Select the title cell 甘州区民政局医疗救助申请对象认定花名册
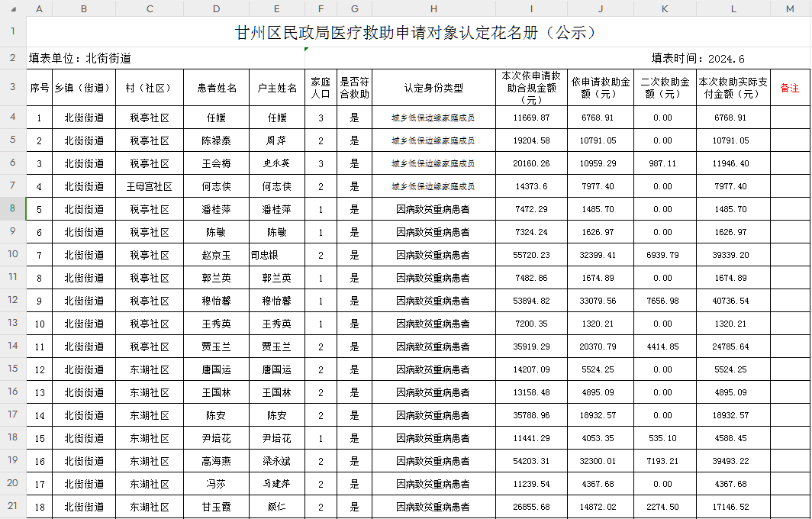Viewport: 812px width, 519px height. click(417, 33)
